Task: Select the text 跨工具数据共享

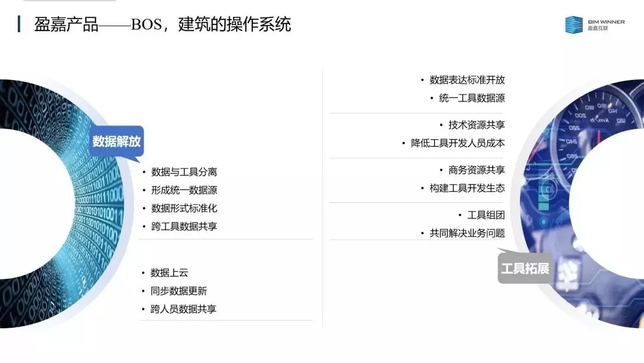Action: [x=184, y=227]
